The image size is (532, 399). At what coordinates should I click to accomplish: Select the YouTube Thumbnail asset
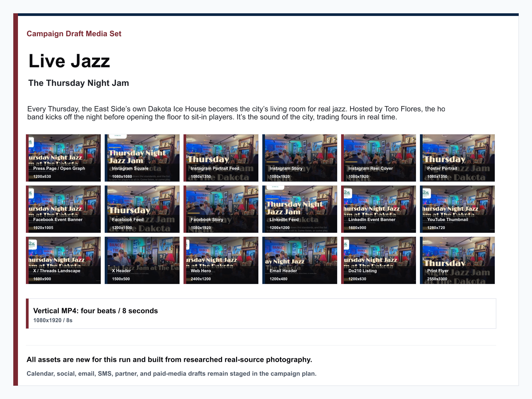[457, 209]
